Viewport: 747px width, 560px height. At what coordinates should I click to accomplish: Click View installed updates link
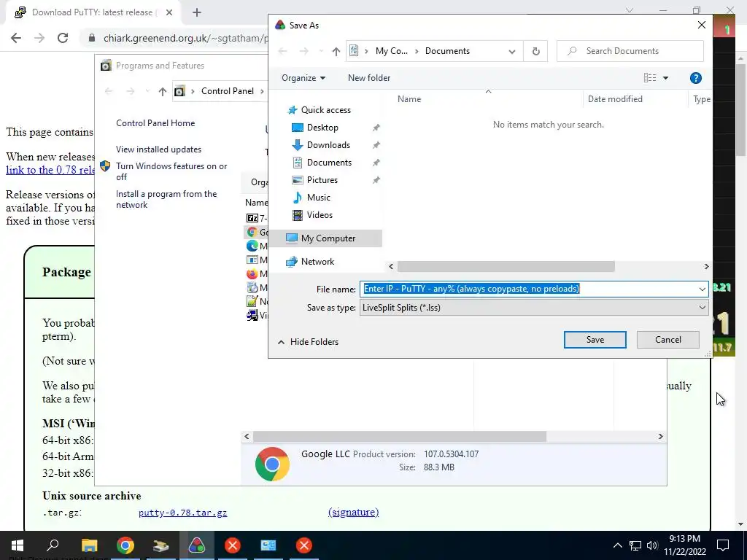(x=158, y=149)
